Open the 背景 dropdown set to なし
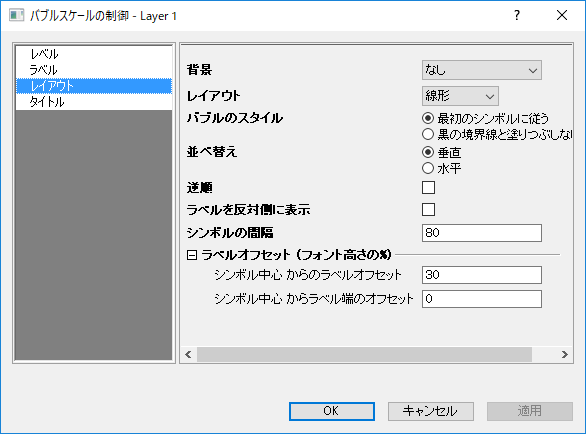Image resolution: width=586 pixels, height=434 pixels. pos(482,70)
